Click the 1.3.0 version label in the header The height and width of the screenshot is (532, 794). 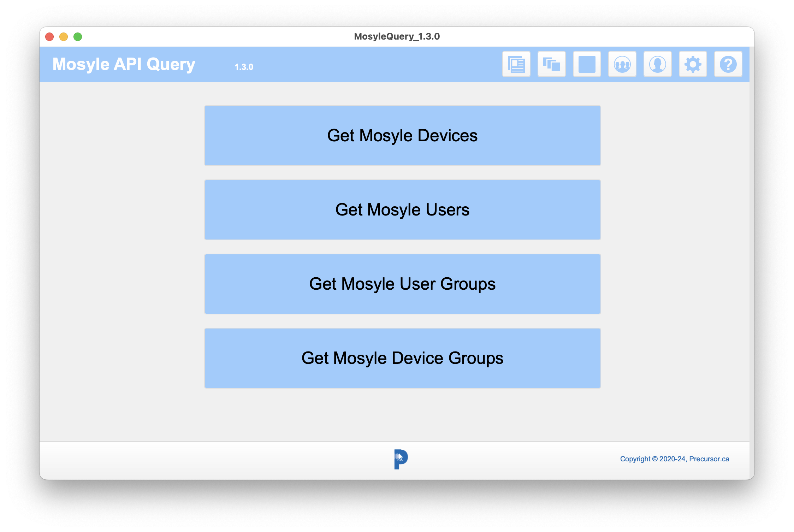(244, 67)
